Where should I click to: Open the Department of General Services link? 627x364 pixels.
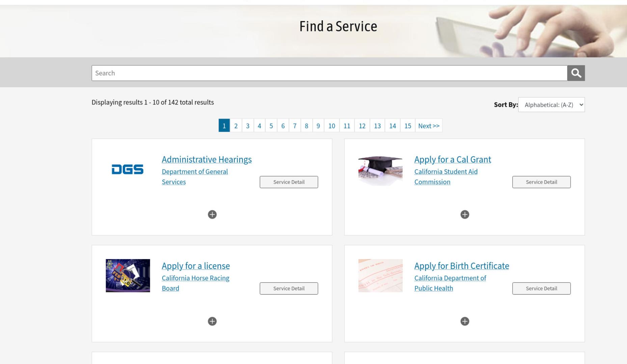pyautogui.click(x=195, y=177)
